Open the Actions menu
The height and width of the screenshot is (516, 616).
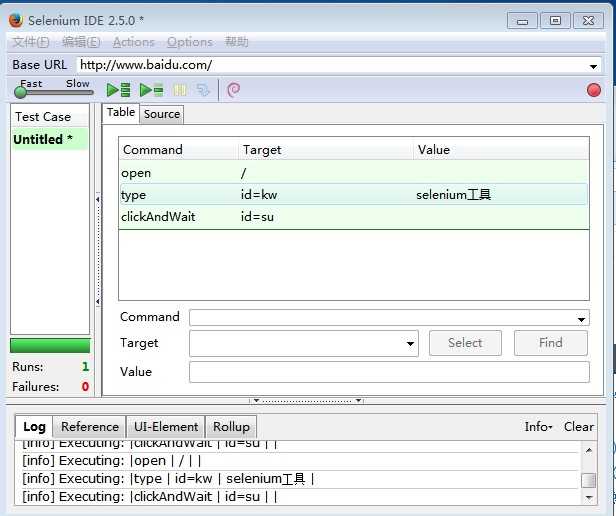point(134,42)
